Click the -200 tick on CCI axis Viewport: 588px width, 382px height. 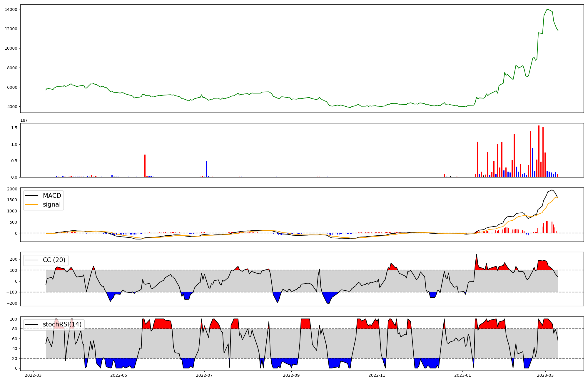tap(12, 303)
